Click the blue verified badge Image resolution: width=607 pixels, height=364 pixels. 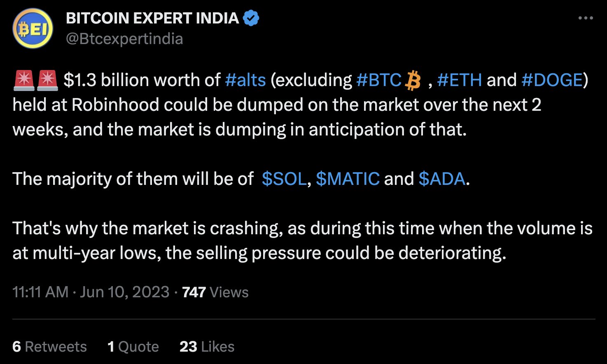[x=251, y=18]
